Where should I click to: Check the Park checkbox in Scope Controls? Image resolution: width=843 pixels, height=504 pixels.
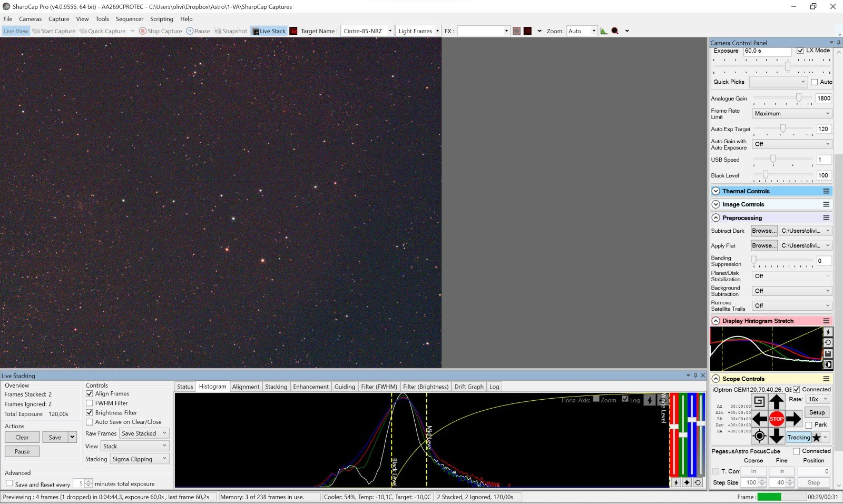point(809,425)
